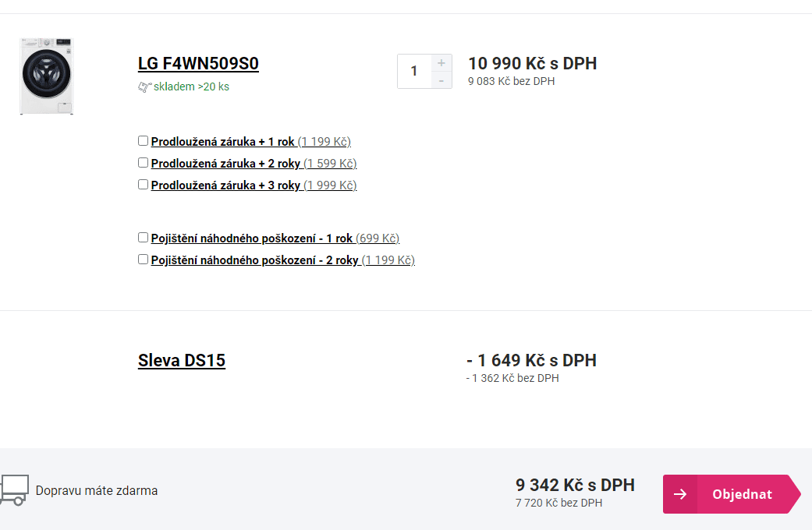The width and height of the screenshot is (812, 530).
Task: Open the LG F4WN509S0 product link
Action: point(198,63)
